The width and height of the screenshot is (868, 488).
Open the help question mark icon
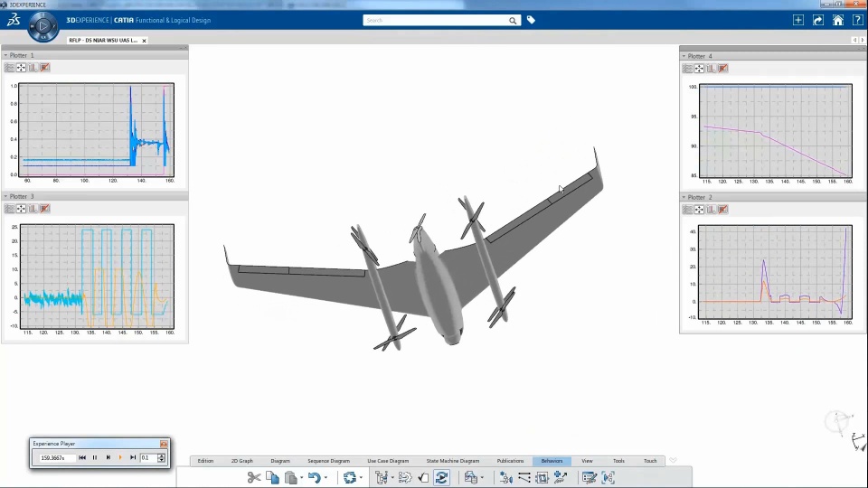857,20
